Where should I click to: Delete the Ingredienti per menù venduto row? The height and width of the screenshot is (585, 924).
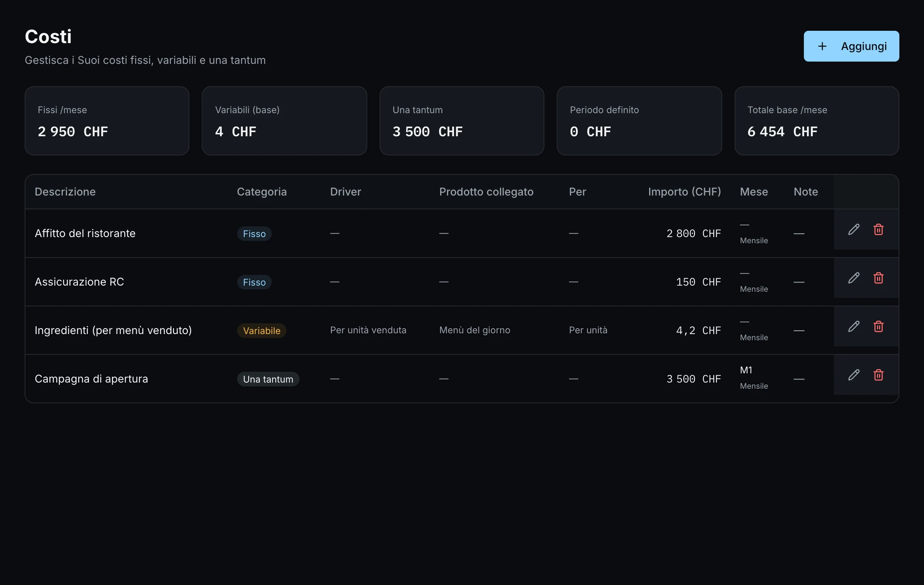click(x=878, y=326)
